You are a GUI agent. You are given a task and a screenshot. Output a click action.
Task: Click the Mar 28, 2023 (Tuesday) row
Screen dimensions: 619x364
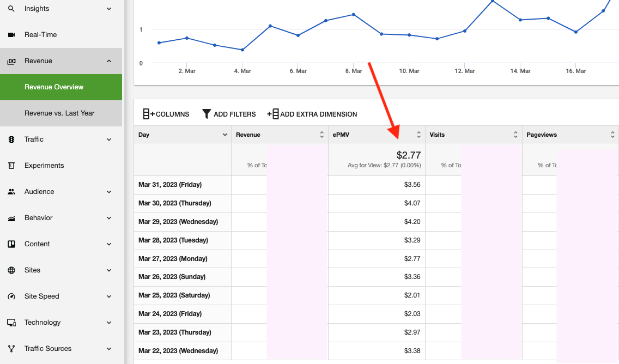click(376, 240)
